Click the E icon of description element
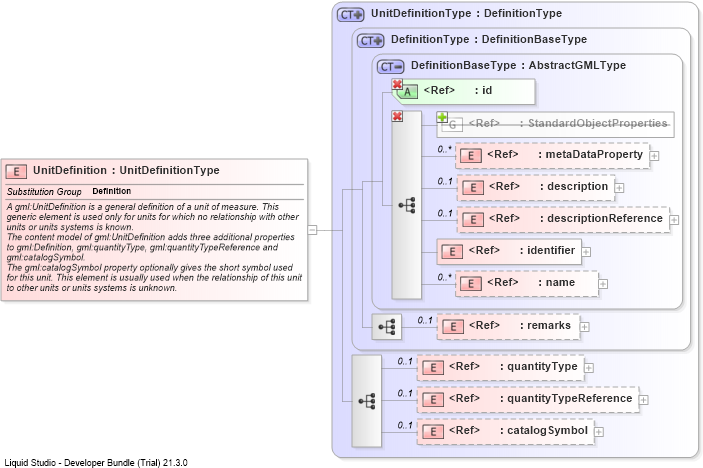 coord(473,187)
